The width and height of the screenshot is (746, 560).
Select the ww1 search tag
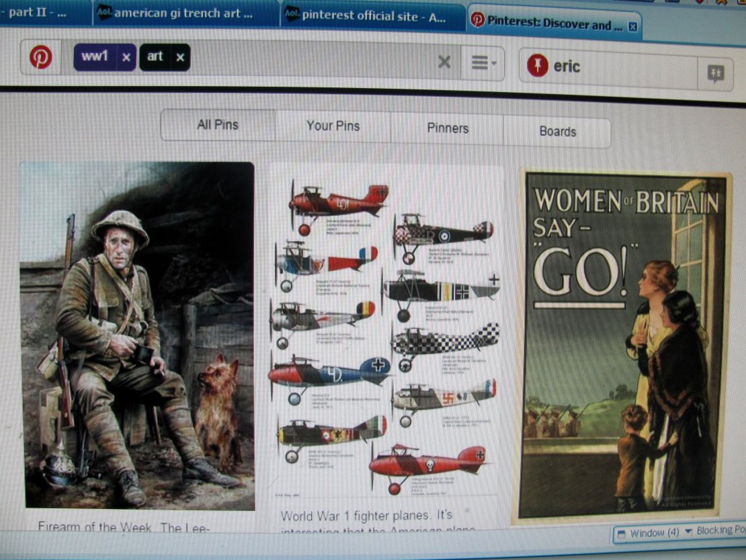pos(95,56)
